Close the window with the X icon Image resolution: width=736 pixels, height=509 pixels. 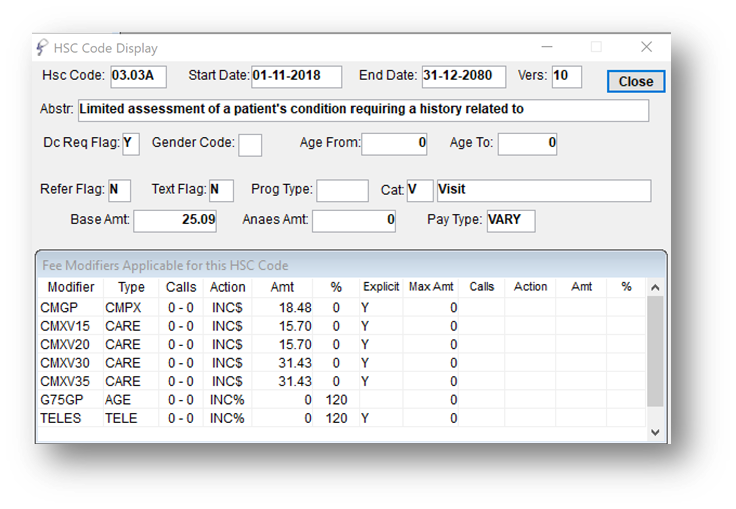coord(646,47)
